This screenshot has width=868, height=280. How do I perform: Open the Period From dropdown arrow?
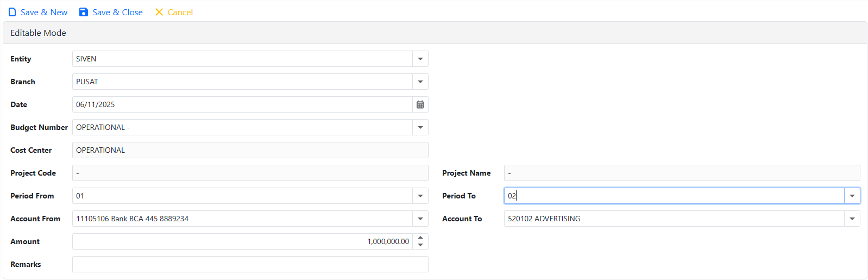tap(420, 196)
